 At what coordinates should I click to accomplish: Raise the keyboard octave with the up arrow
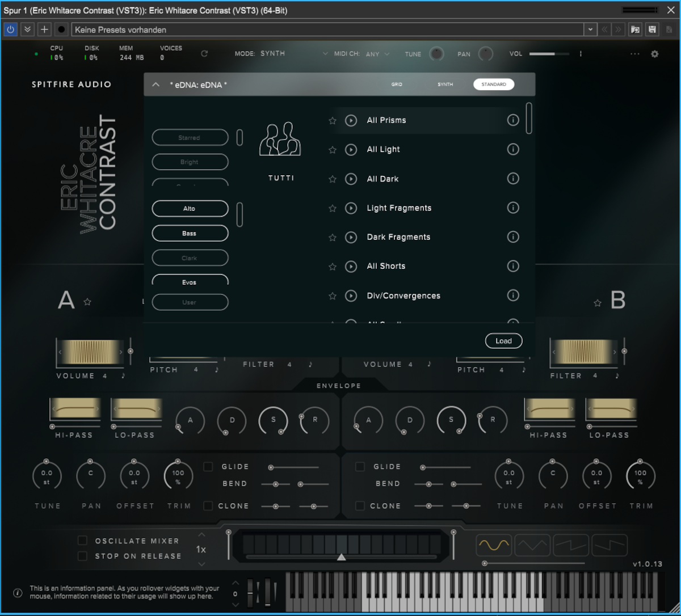coord(236,583)
